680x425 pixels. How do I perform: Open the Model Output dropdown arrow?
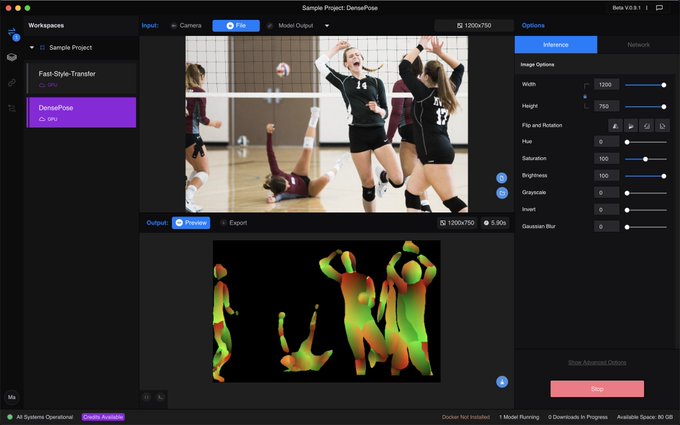coord(327,26)
